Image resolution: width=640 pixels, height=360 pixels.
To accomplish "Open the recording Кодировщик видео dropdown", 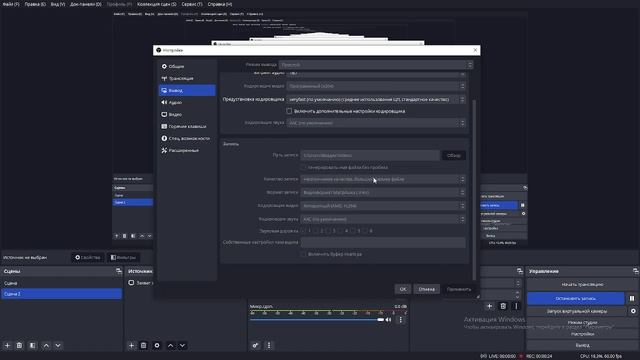I will 383,206.
